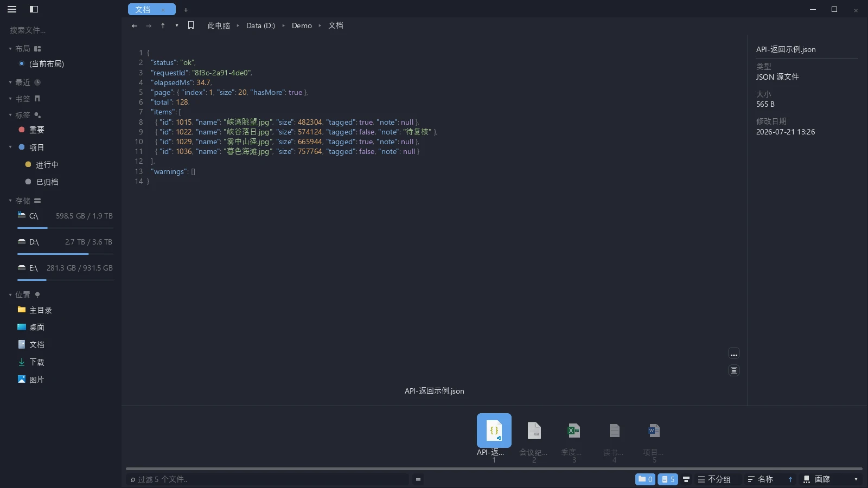
Task: Collapse the 最近 section
Action: click(10, 82)
